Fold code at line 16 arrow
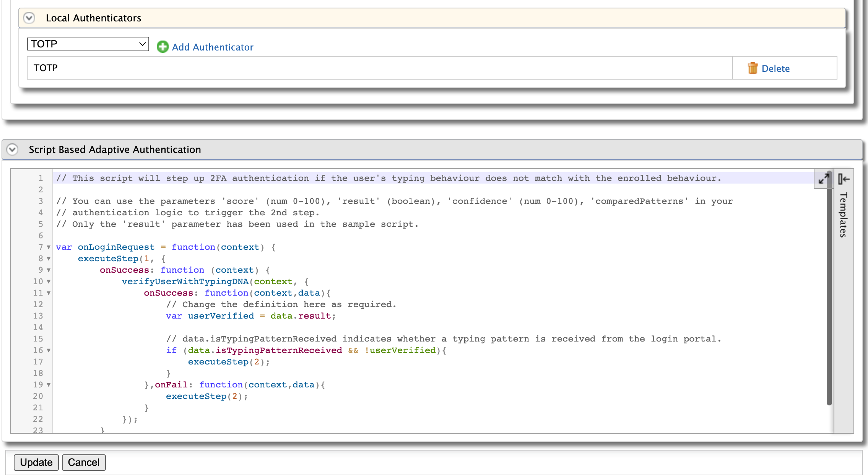 49,351
